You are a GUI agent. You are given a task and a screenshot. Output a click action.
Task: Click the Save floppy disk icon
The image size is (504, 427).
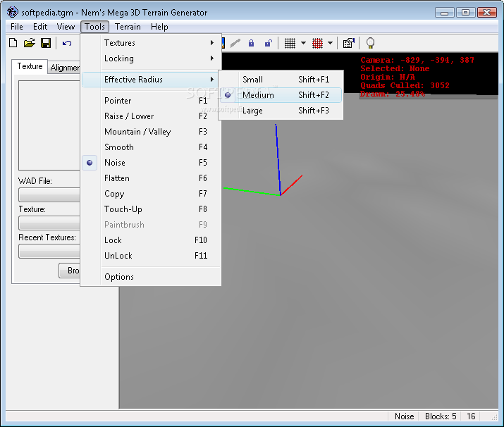(x=46, y=43)
